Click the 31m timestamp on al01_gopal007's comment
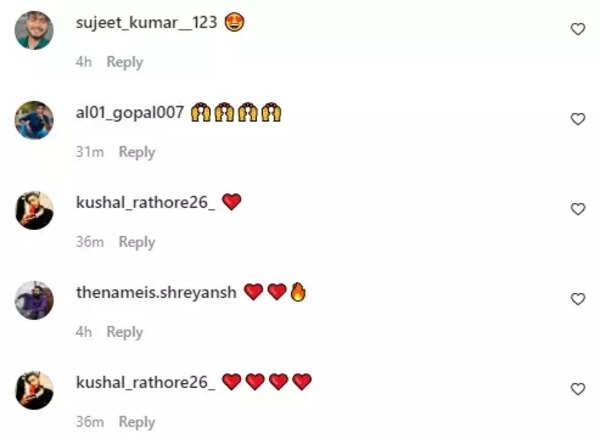Screen dimensions: 600x439 pyautogui.click(x=90, y=152)
